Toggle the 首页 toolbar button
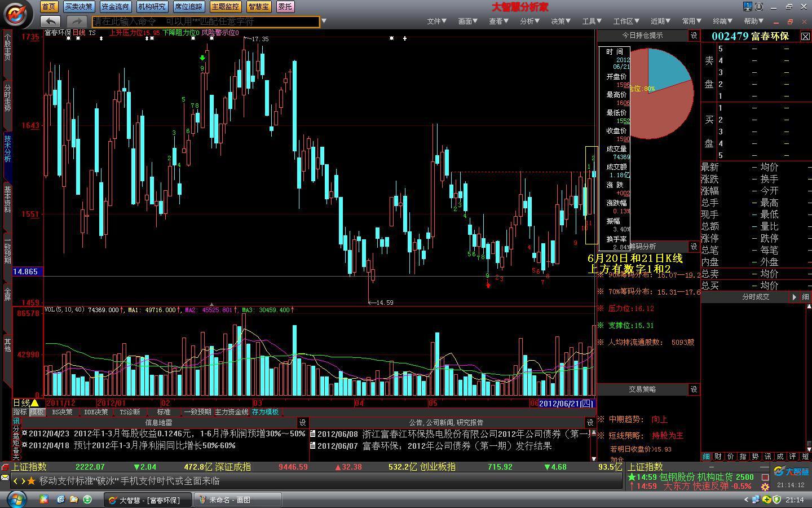Viewport: 812px width, 508px height. pos(49,7)
